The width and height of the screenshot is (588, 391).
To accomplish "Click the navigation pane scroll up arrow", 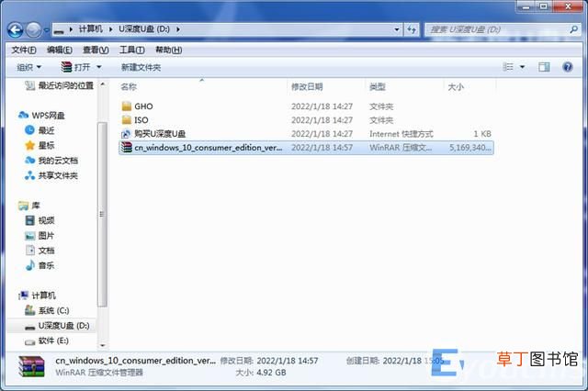I will point(103,85).
